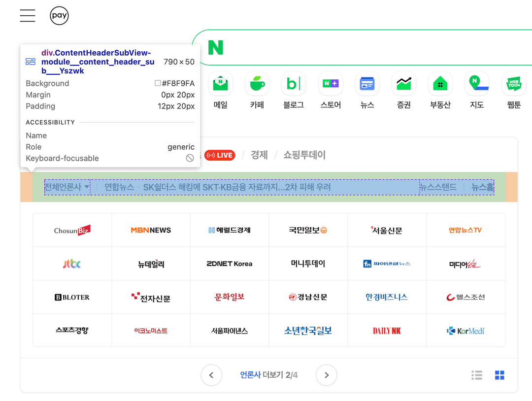Image resolution: width=532 pixels, height=401 pixels.
Task: Open the 경남신문 press logo
Action: click(308, 297)
